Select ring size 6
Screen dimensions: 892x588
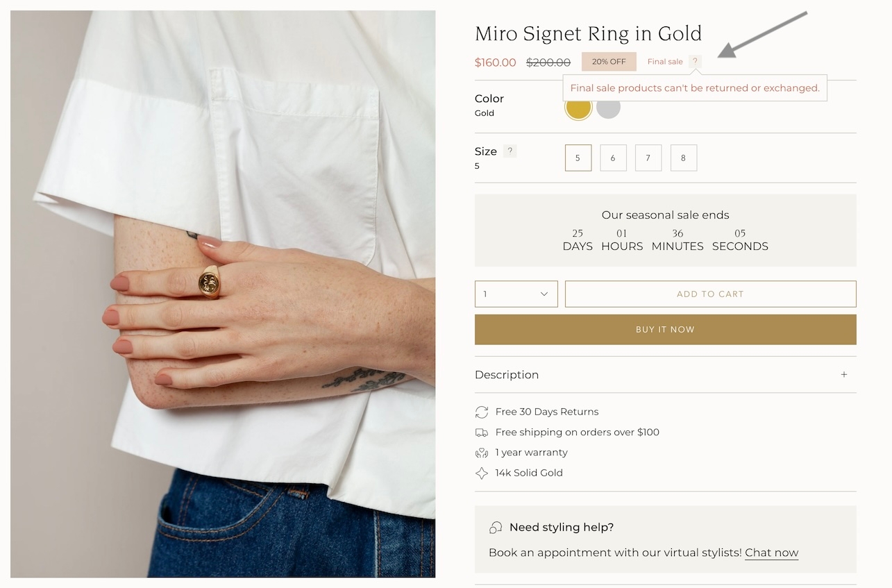pyautogui.click(x=613, y=158)
